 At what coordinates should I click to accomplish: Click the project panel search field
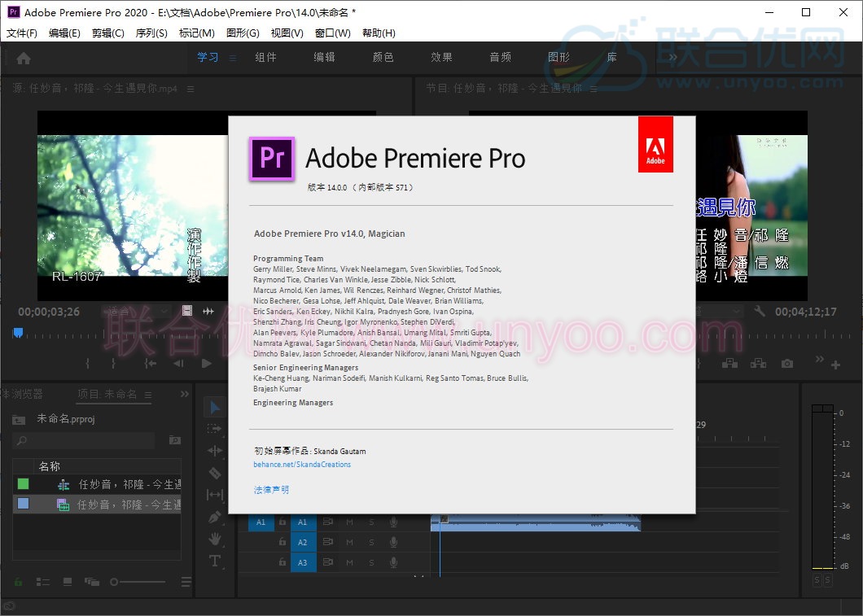84,440
